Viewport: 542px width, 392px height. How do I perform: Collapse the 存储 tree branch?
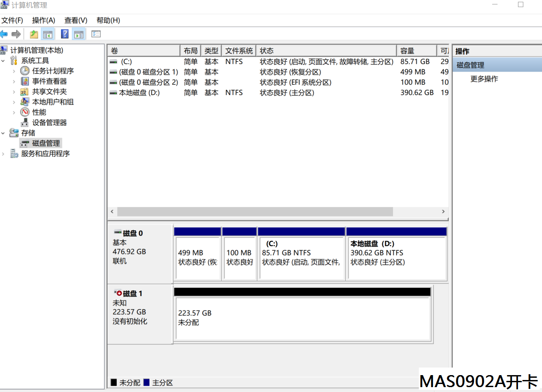coord(3,132)
